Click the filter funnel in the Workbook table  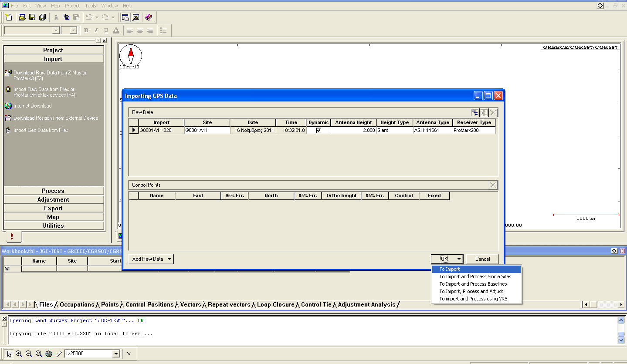coord(7,269)
